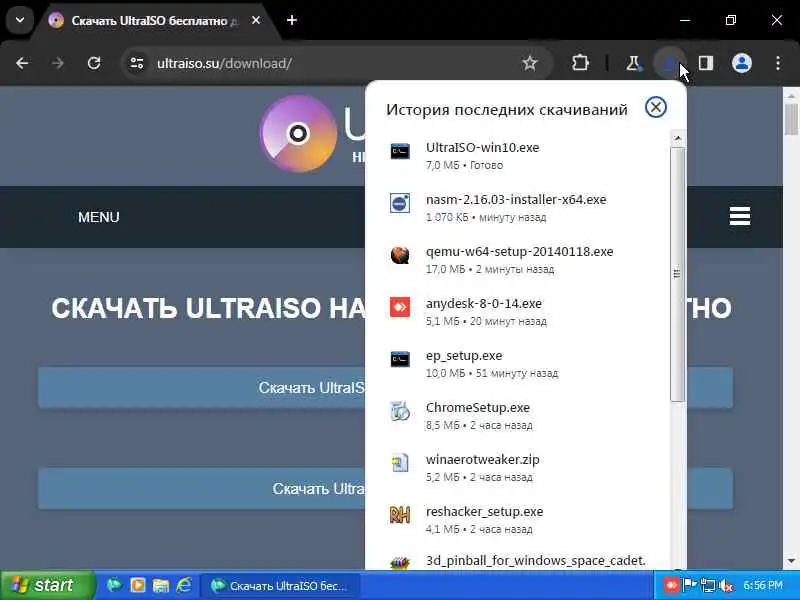Image resolution: width=800 pixels, height=600 pixels.
Task: Click nasm installer file icon
Action: point(400,203)
